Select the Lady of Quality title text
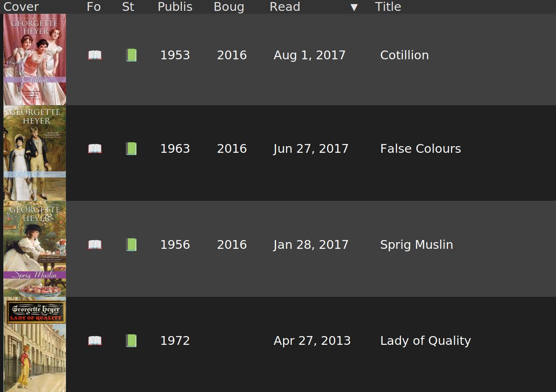 (x=425, y=341)
